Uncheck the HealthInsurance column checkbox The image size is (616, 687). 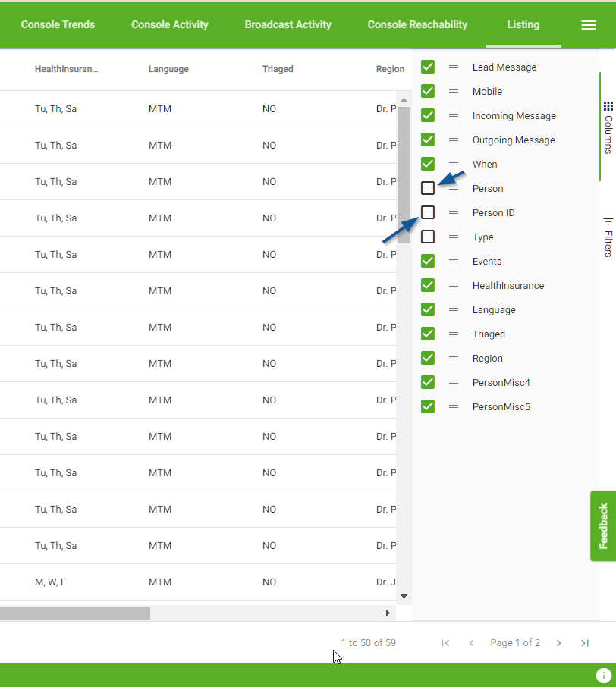(x=428, y=285)
